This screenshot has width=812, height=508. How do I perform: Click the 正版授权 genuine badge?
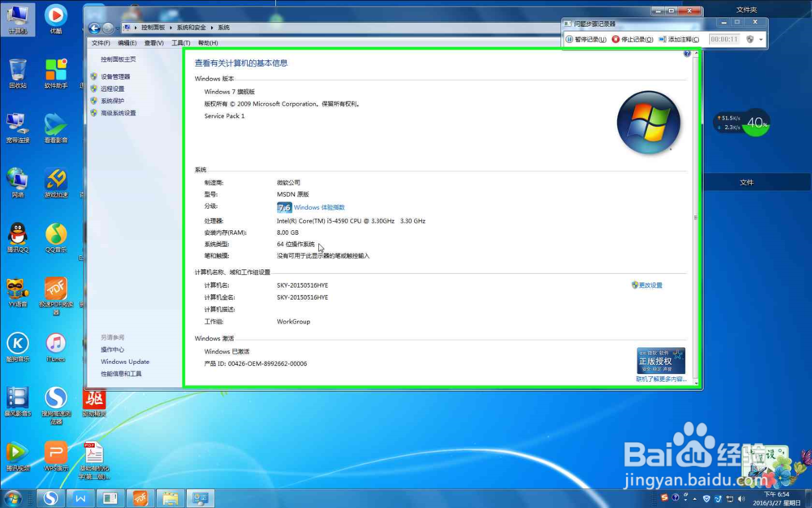[x=661, y=361]
